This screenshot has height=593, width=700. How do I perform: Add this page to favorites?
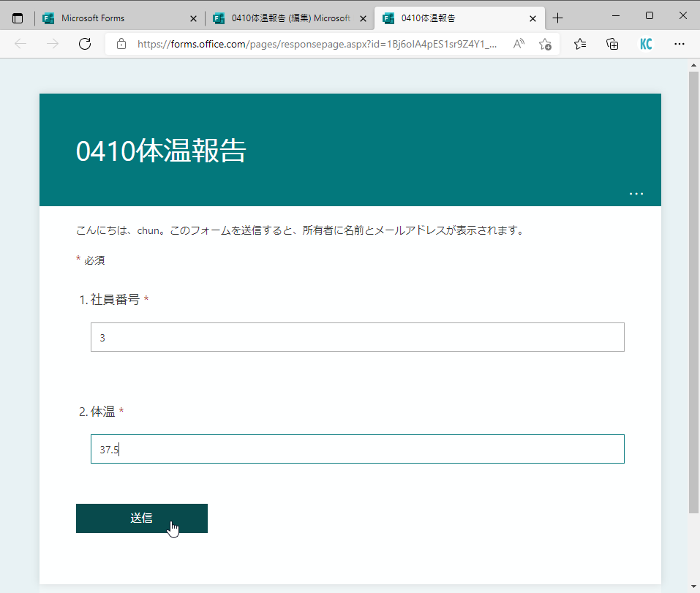(545, 44)
